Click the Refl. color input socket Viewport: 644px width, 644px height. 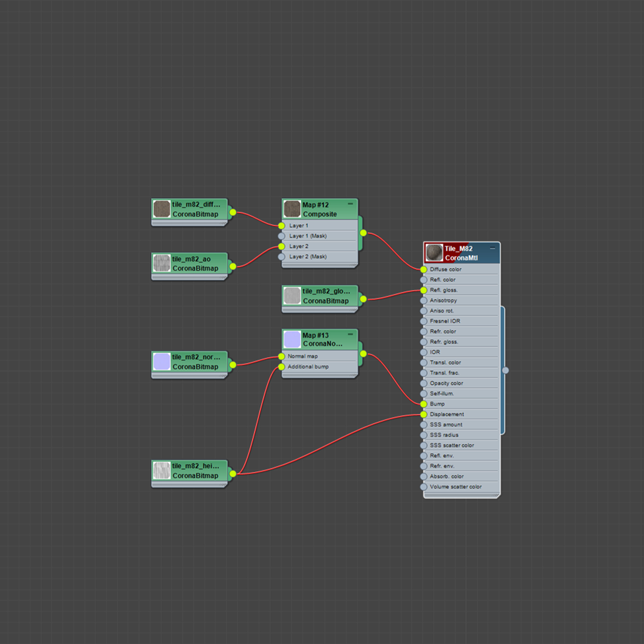click(x=423, y=280)
